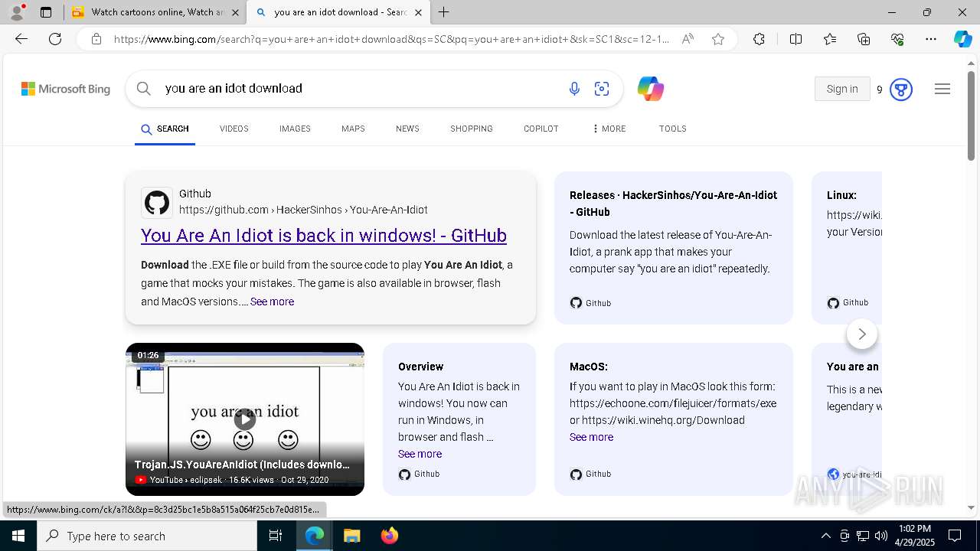Open Task View on taskbar
Screen dimensions: 980x551
click(x=276, y=536)
